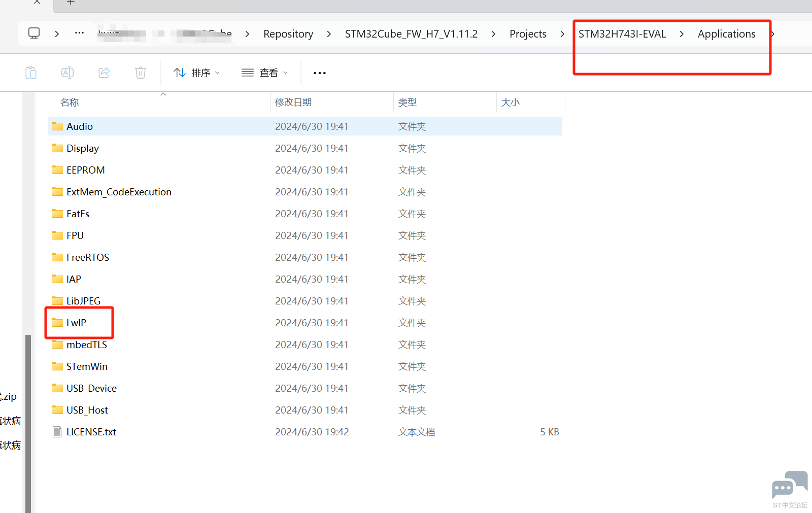This screenshot has width=812, height=513.
Task: Select the USB_Host folder icon
Action: 57,410
